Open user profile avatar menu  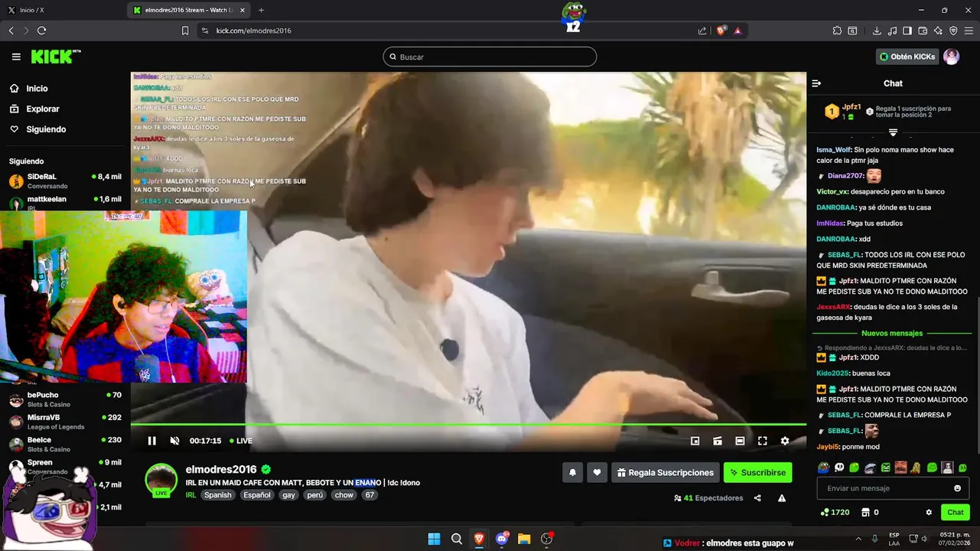951,57
